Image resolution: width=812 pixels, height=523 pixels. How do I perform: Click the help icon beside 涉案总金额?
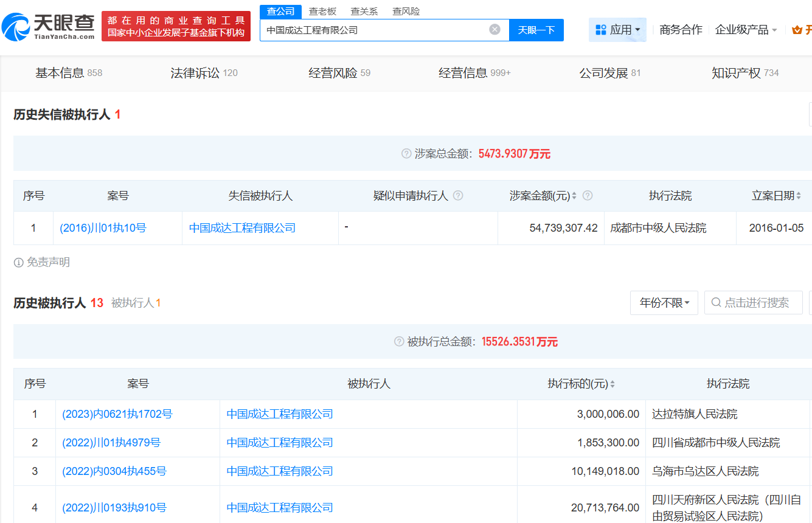406,154
